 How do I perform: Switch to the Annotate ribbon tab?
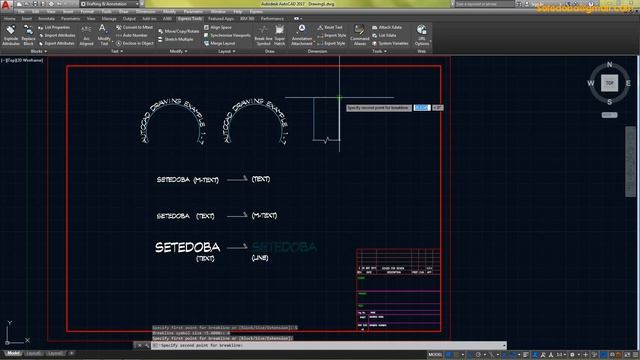pos(46,19)
